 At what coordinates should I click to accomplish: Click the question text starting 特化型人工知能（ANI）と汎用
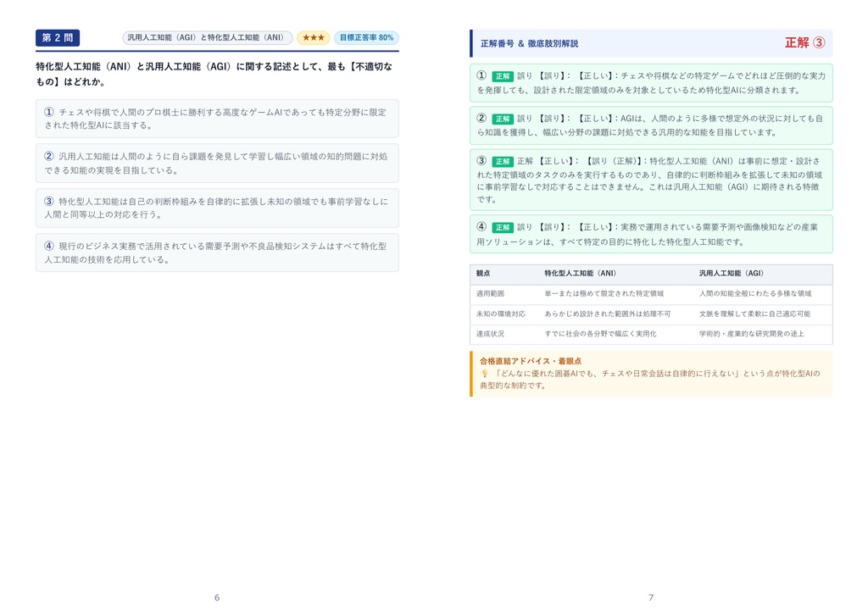[214, 75]
